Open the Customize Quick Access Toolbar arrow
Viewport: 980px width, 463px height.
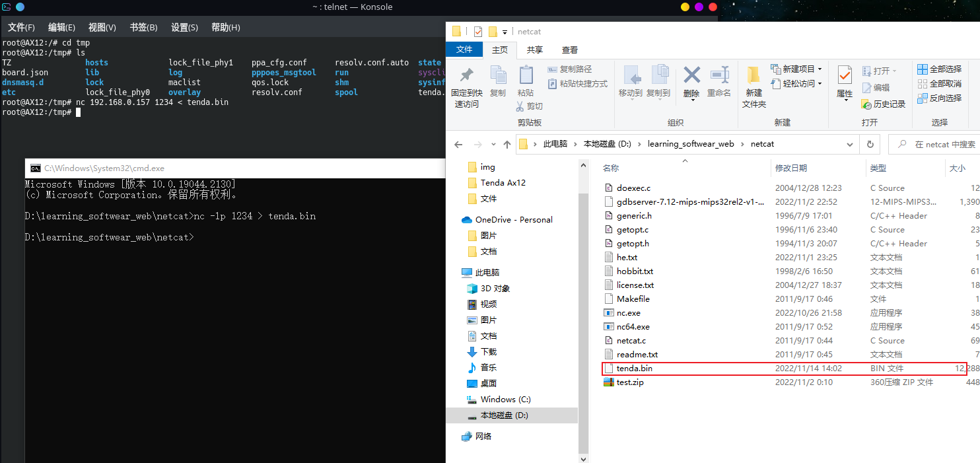(505, 32)
